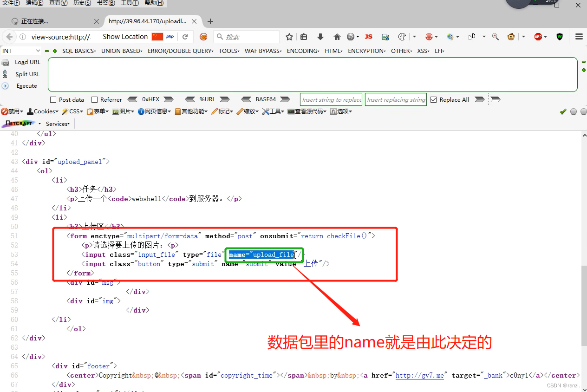Viewport: 587px width, 392px height.
Task: Open the 工具(T) tools menu
Action: (130, 3)
